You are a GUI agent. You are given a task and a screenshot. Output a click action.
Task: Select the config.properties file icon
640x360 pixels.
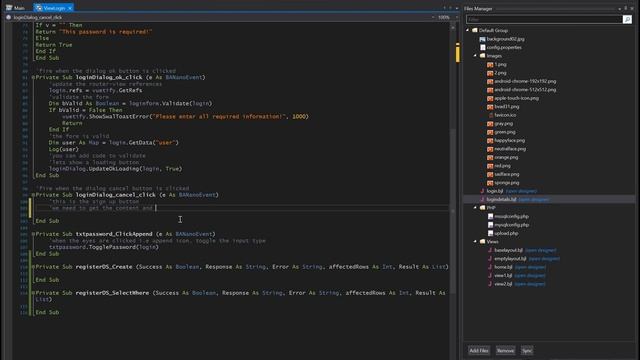click(x=482, y=47)
